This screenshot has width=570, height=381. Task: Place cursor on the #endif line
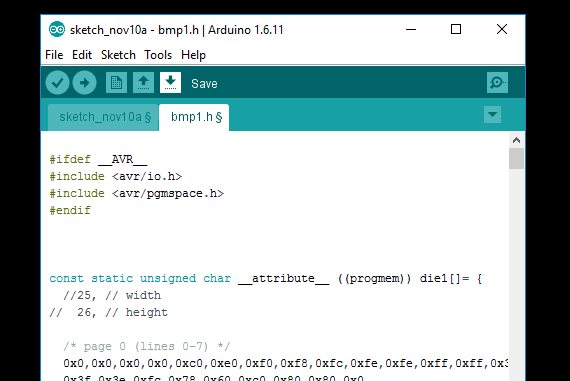tap(70, 210)
